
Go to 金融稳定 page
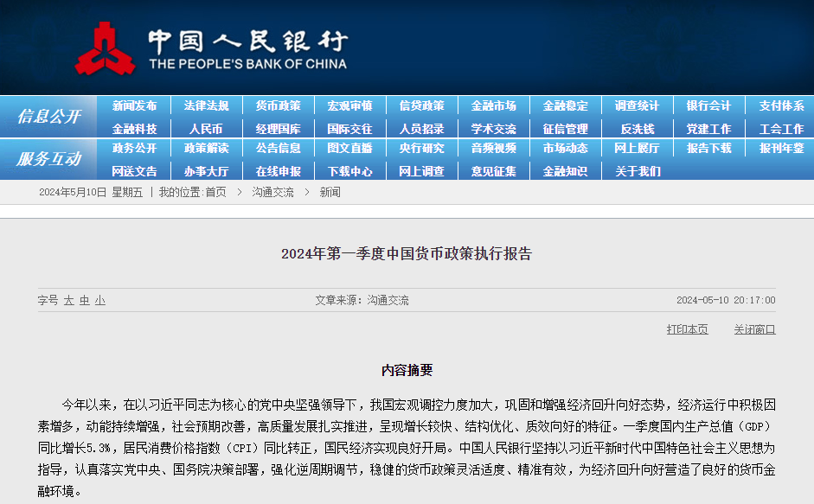pyautogui.click(x=566, y=105)
